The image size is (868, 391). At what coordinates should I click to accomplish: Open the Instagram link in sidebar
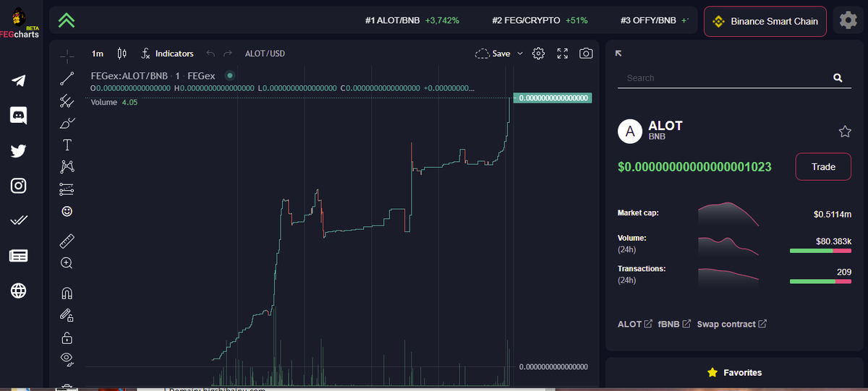19,186
